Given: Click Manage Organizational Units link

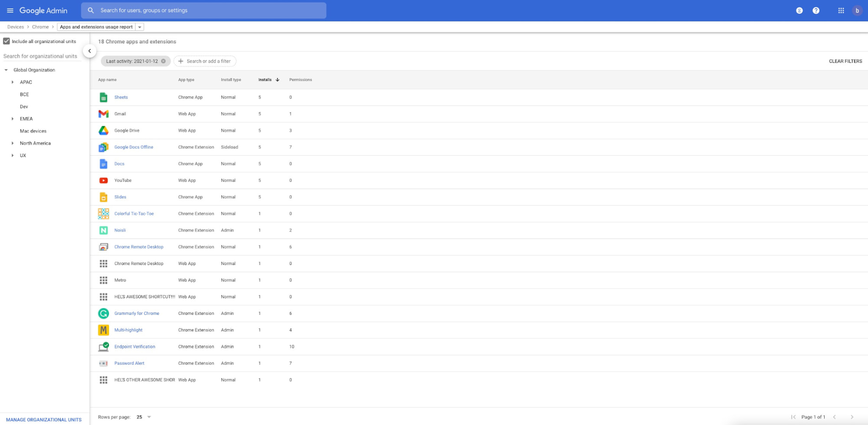Looking at the screenshot, I should 44,420.
